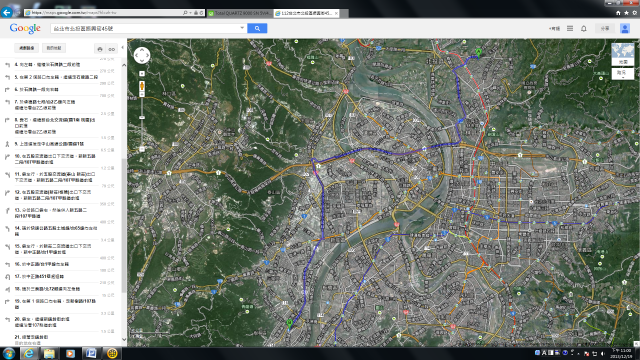Open the media player taskbar icon

pyautogui.click(x=70, y=353)
